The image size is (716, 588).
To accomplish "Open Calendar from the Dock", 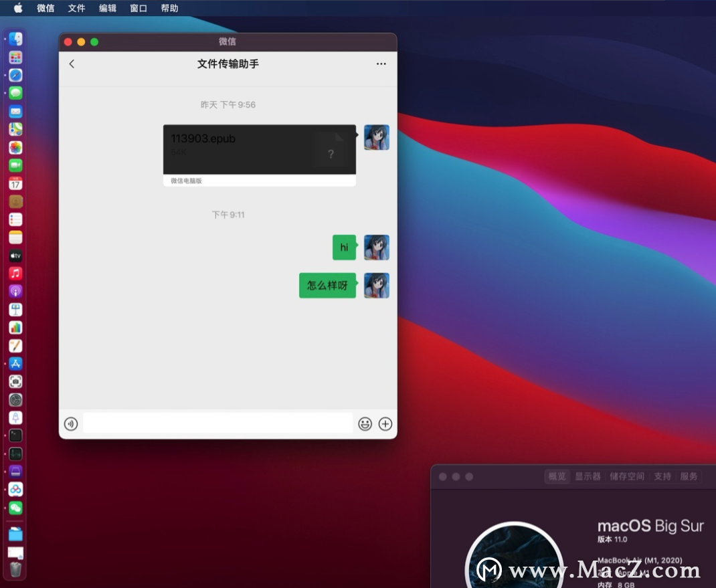I will 15,183.
